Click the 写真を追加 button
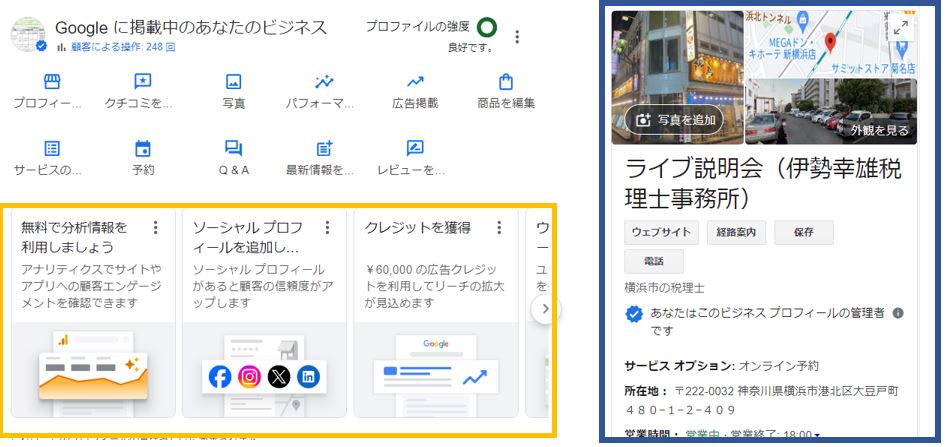 click(x=674, y=120)
